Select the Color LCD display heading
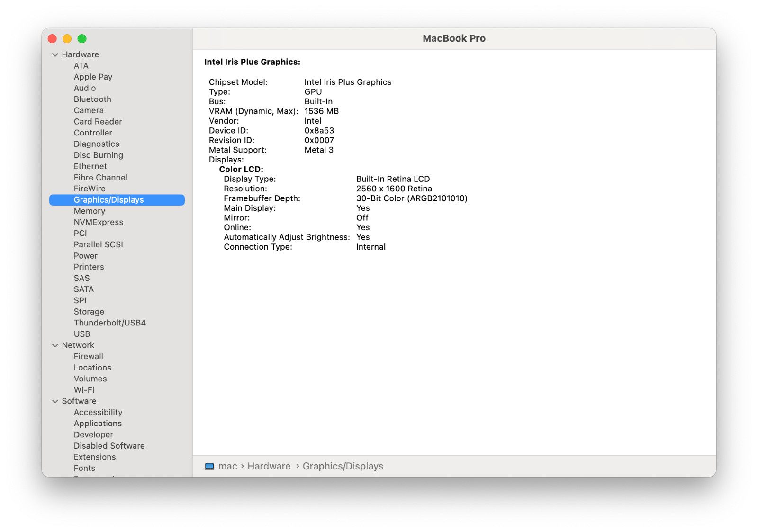This screenshot has width=758, height=532. tap(241, 170)
